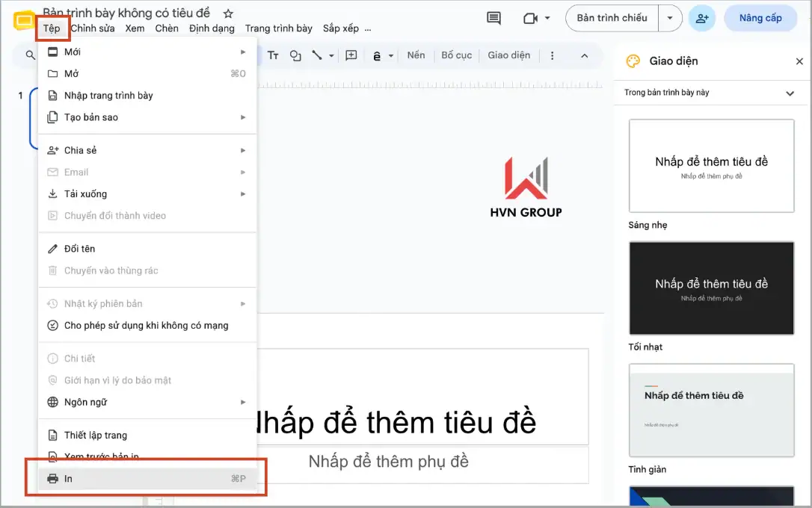Screen dimensions: 812x508
Task: Select the Sáng nhẹ theme thumbnail
Action: coord(711,166)
